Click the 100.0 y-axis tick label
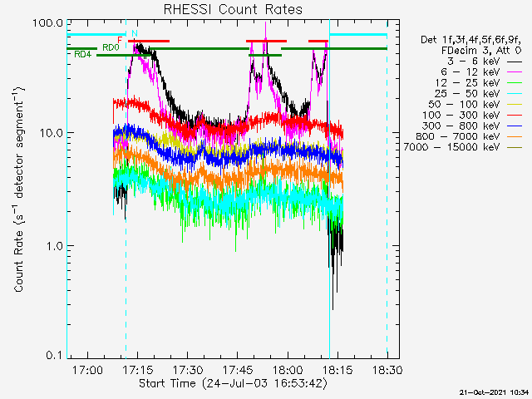 click(49, 22)
